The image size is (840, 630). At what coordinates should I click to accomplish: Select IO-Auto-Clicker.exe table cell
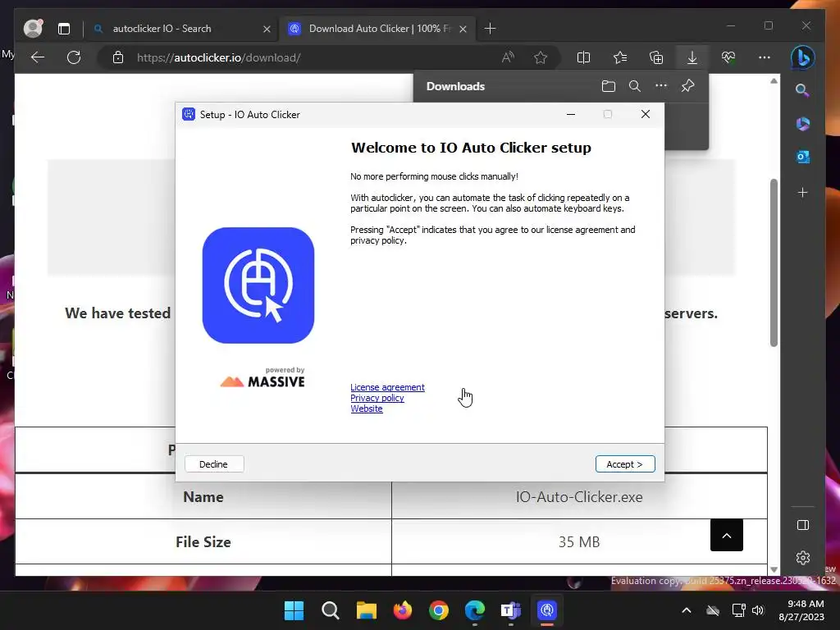coord(579,496)
